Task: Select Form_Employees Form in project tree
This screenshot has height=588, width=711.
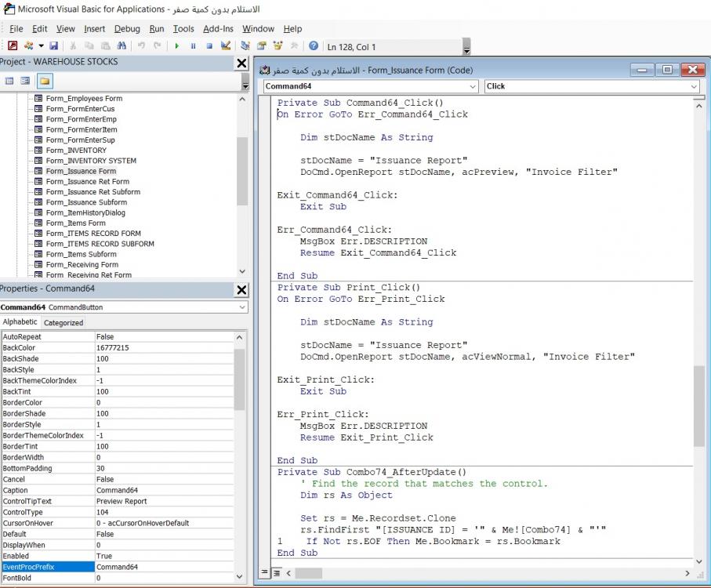Action: pyautogui.click(x=84, y=98)
